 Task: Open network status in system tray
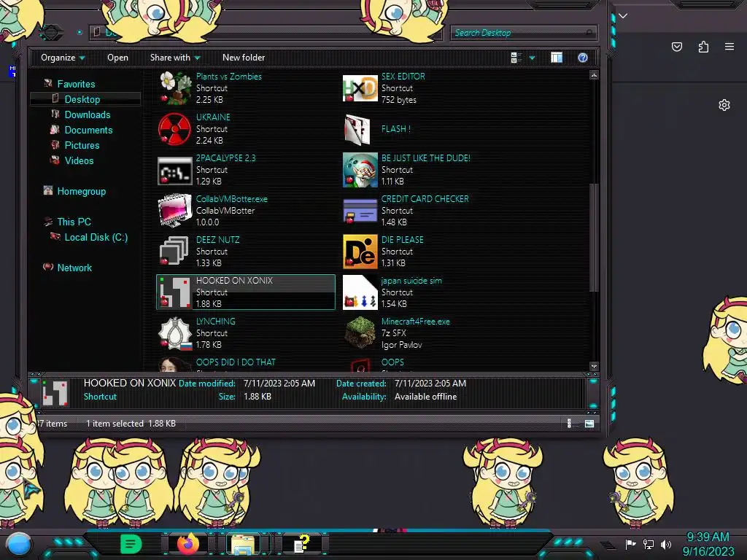pyautogui.click(x=649, y=544)
